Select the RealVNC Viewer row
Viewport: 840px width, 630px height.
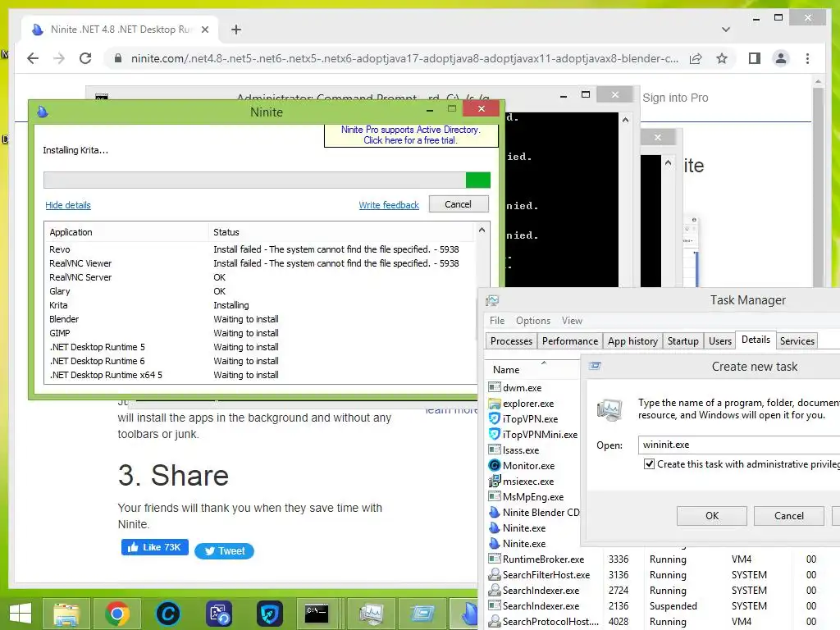[x=260, y=263]
